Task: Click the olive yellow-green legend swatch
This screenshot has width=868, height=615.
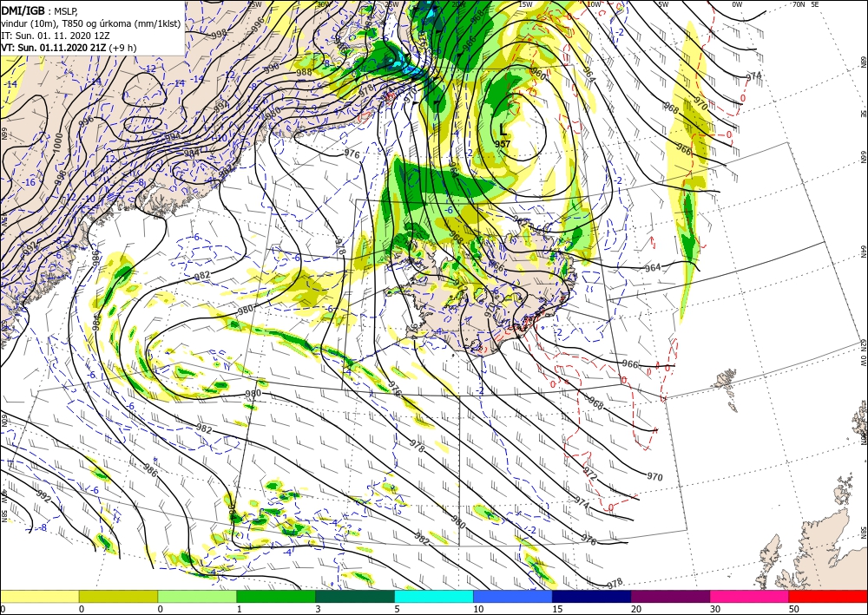Action: pos(118,596)
